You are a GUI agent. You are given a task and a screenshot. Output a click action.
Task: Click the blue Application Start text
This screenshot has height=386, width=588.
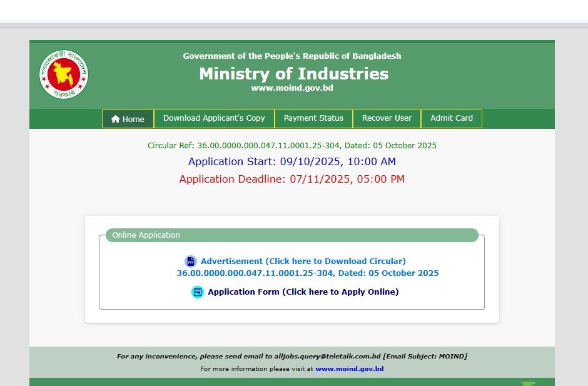pos(291,161)
